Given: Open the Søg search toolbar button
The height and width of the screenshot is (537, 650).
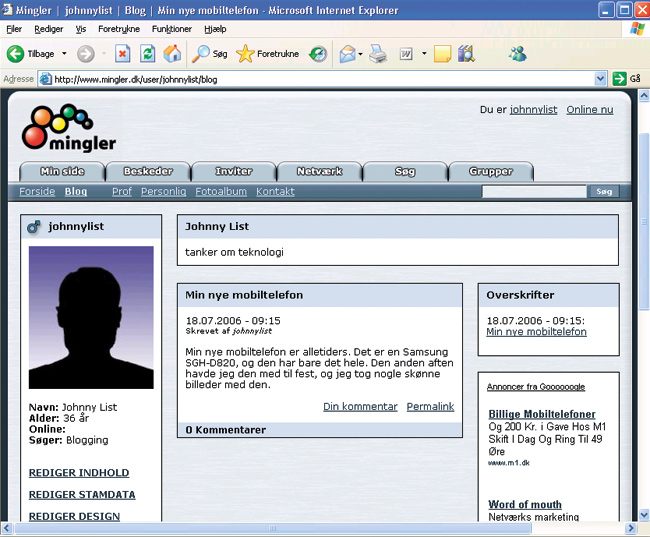Looking at the screenshot, I should click(x=210, y=54).
